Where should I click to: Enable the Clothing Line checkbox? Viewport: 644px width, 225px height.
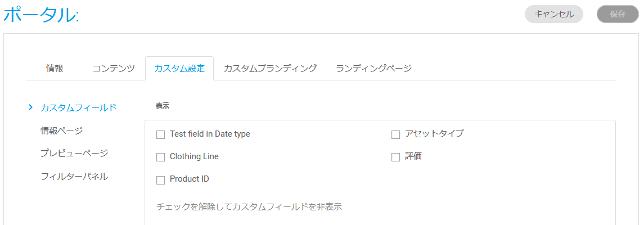click(160, 157)
